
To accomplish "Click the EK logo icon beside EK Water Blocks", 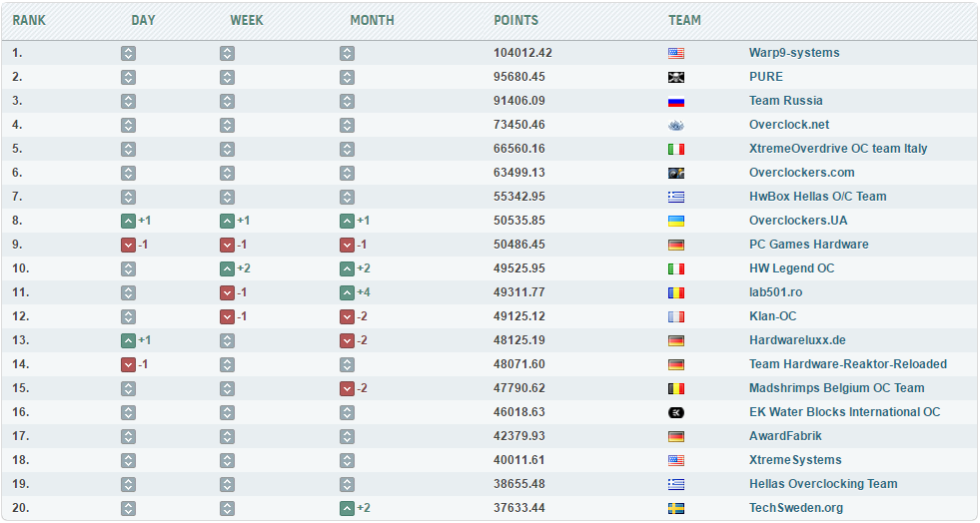I will (676, 412).
